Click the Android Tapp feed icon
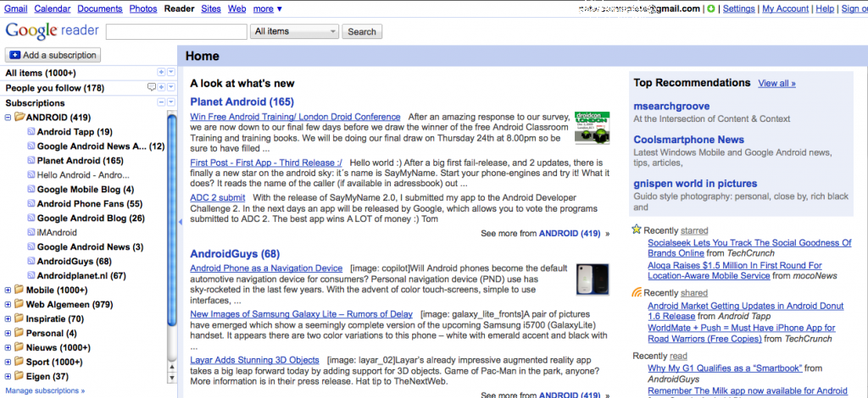868x398 pixels. click(x=31, y=132)
